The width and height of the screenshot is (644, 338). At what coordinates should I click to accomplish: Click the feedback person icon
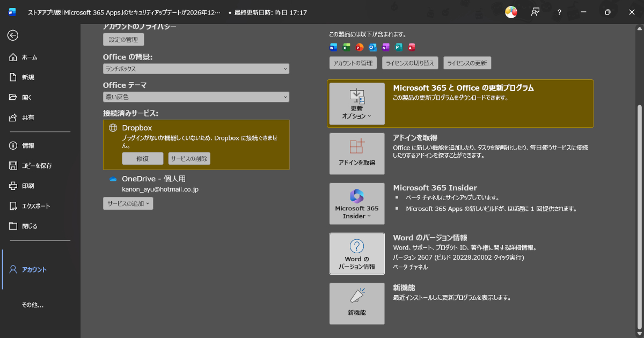pyautogui.click(x=535, y=12)
